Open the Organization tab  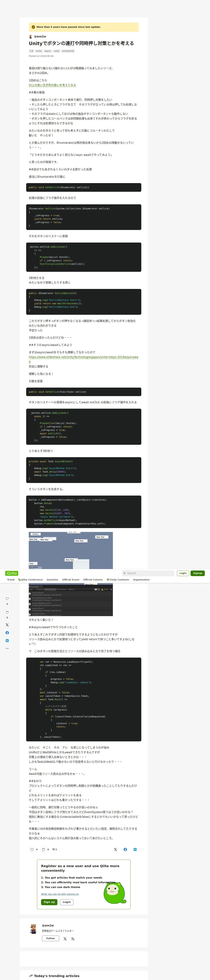141,580
